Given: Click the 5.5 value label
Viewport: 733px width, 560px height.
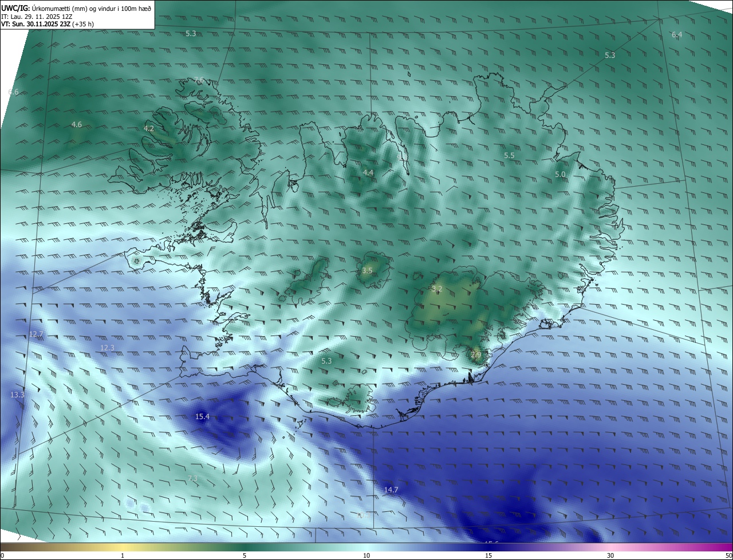Looking at the screenshot, I should tap(509, 156).
